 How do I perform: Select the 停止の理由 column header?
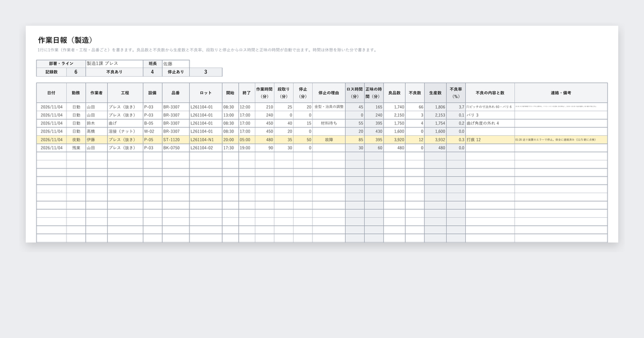click(329, 93)
